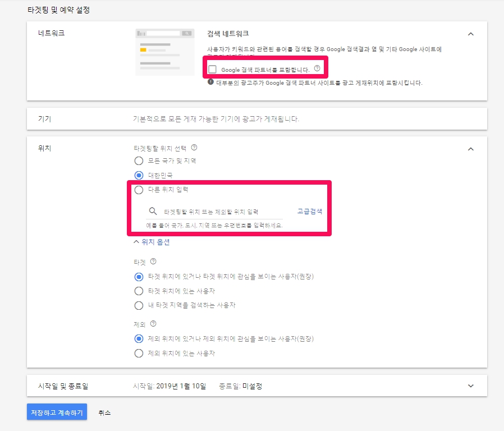The image size is (504, 431).
Task: Expand the 시작일 및 종료일 section
Action: [x=470, y=386]
